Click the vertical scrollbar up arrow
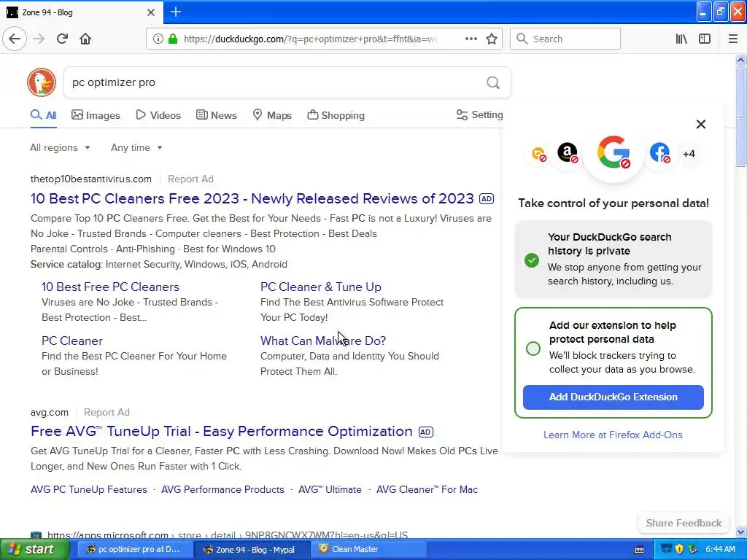Image resolution: width=747 pixels, height=560 pixels. (740, 60)
